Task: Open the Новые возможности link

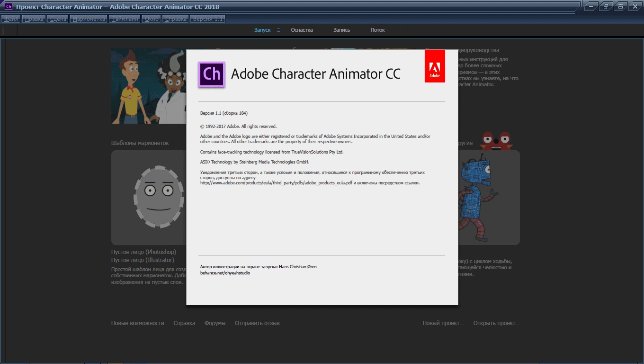Action: 138,323
